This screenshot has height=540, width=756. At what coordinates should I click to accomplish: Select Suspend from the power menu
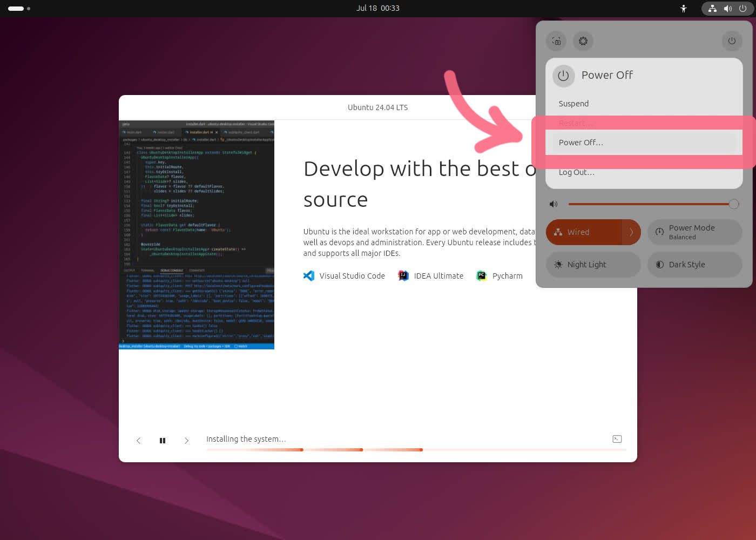point(573,104)
